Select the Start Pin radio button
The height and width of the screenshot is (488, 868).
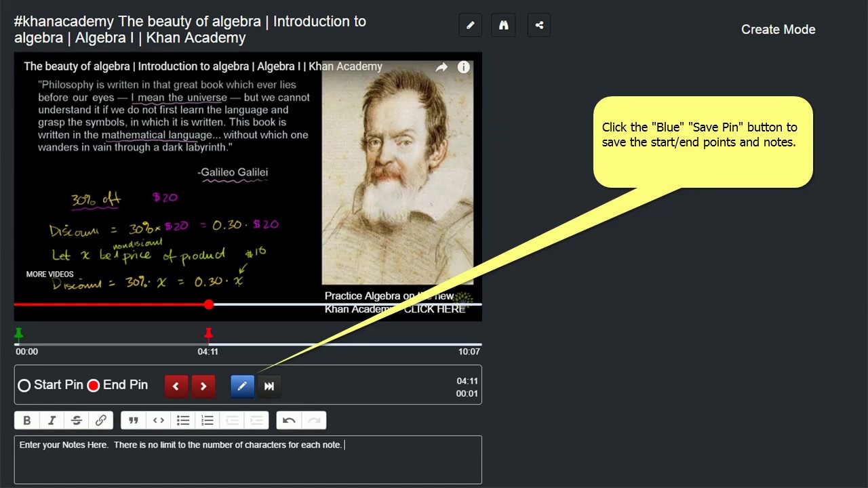tap(24, 385)
